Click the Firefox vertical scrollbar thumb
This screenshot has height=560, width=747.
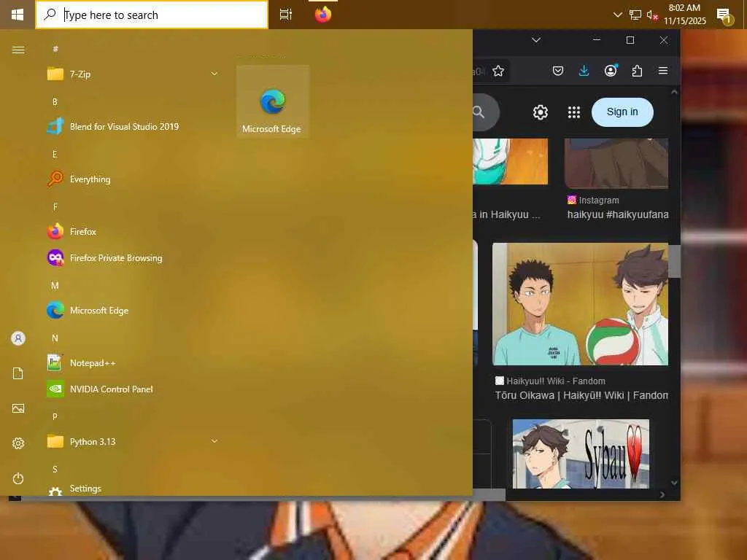[x=674, y=260]
